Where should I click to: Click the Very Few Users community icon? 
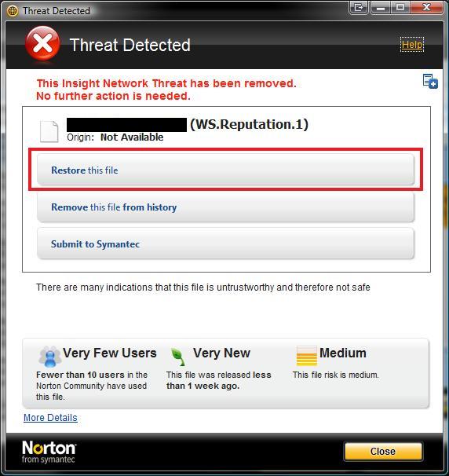tap(49, 356)
